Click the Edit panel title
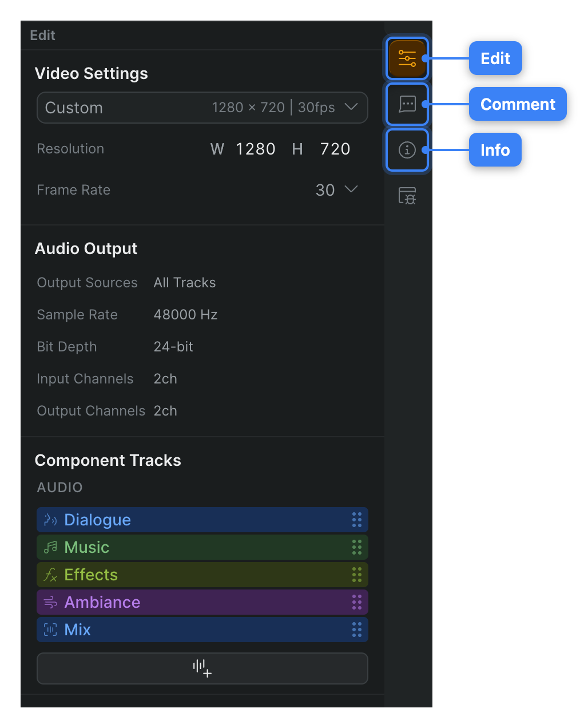 point(42,35)
